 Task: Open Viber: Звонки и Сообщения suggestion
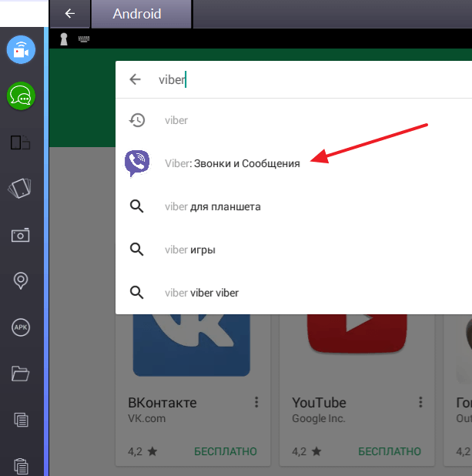click(x=233, y=163)
